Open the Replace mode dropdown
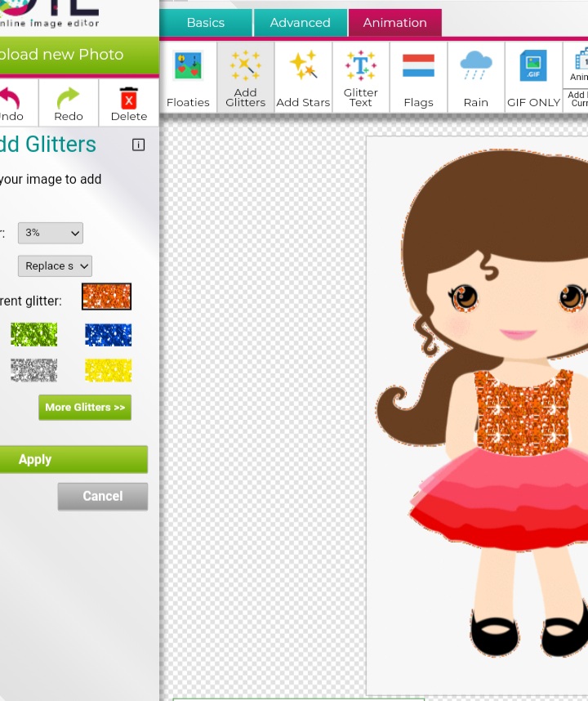The height and width of the screenshot is (701, 588). click(x=56, y=266)
